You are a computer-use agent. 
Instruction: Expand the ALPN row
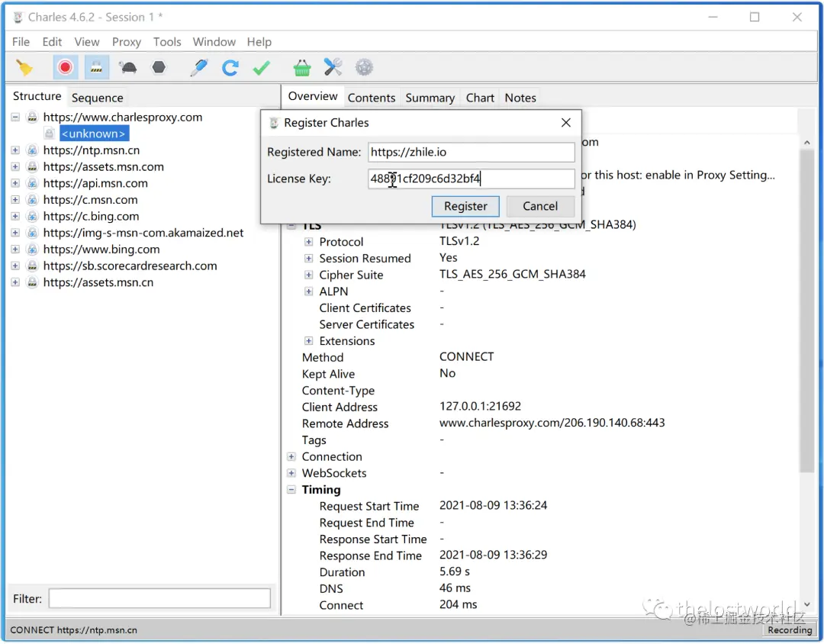(308, 291)
